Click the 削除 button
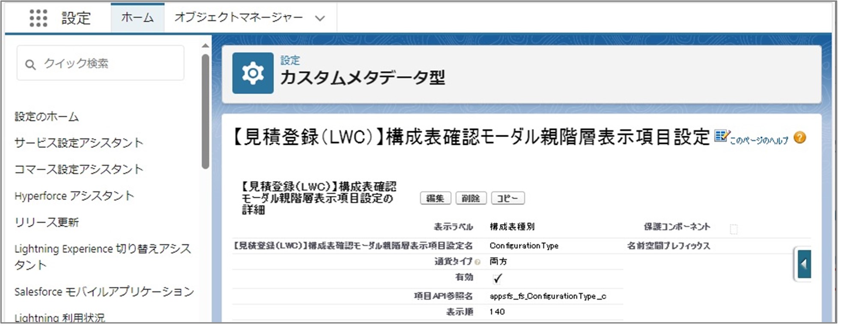This screenshot has height=326, width=868. (471, 198)
